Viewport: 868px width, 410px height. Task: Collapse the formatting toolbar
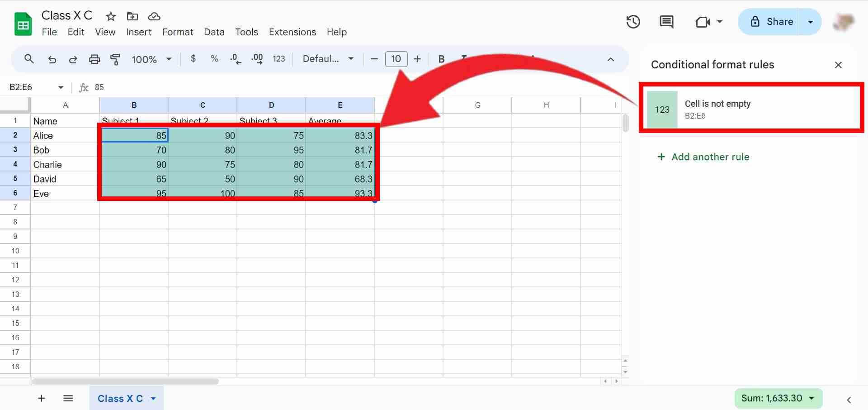[610, 59]
